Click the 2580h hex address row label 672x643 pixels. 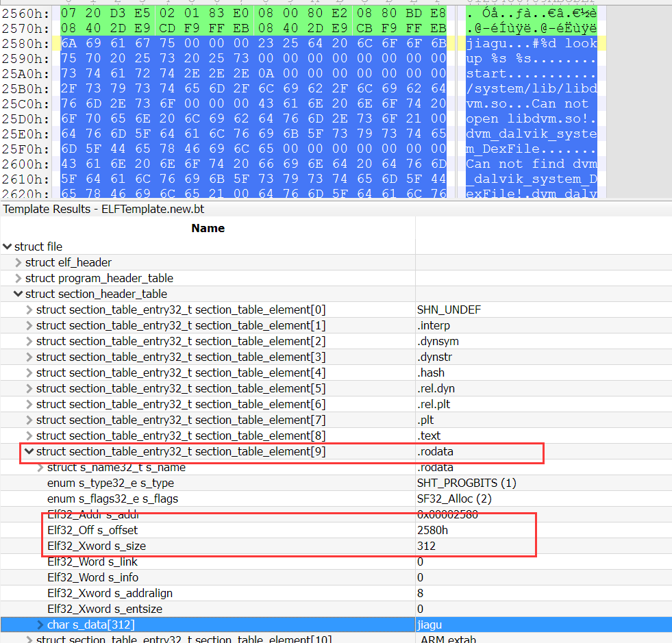[x=25, y=43]
